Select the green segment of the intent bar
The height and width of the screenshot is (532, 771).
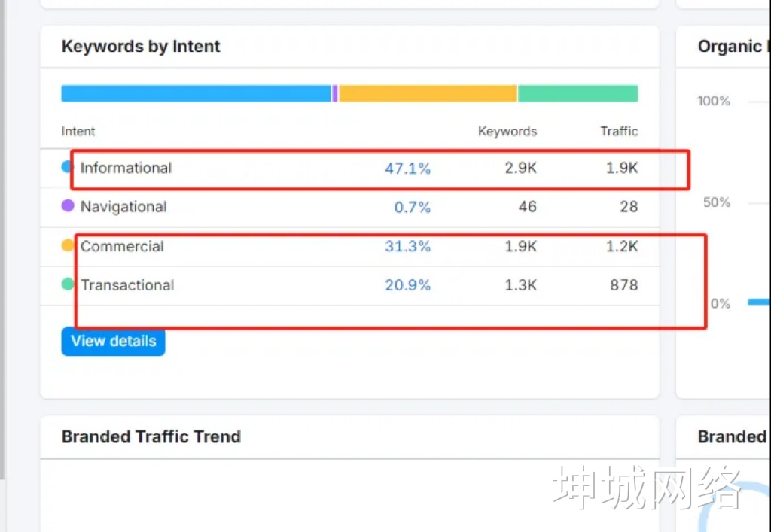(577, 93)
